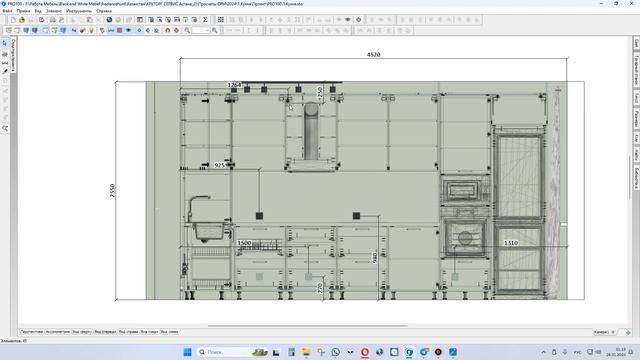
Task: Select the 925 dimension label
Action: coord(220,165)
